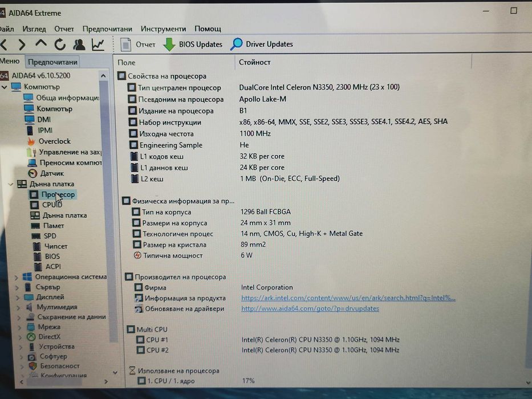Click the sidebar tree scroll down arrow

click(115, 373)
